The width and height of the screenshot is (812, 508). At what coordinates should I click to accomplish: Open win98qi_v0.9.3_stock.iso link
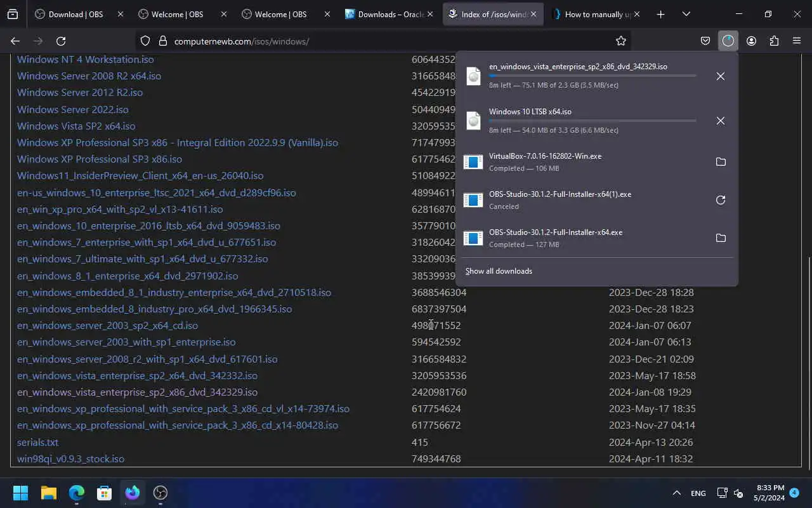point(70,458)
